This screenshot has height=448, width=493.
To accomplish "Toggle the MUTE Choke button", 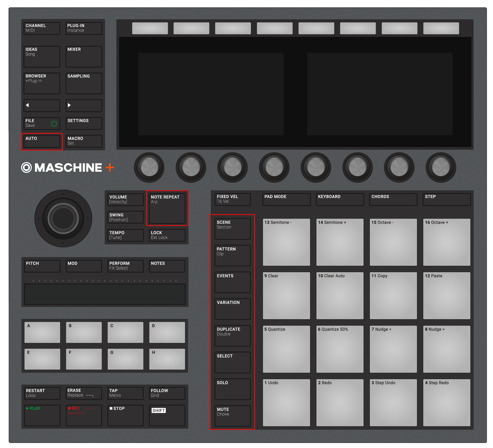I will point(232,415).
